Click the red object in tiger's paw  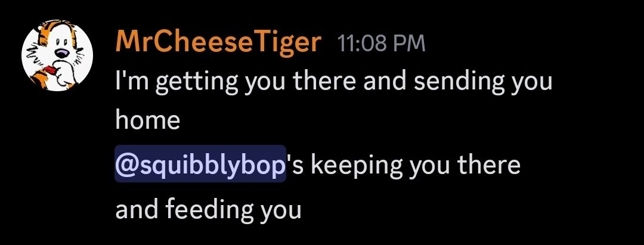tap(52, 70)
